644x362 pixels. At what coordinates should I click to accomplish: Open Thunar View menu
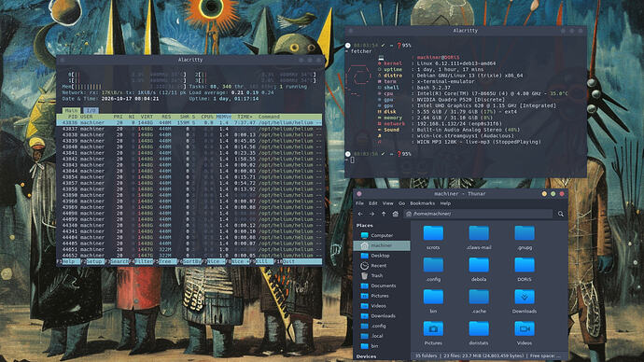pyautogui.click(x=387, y=203)
